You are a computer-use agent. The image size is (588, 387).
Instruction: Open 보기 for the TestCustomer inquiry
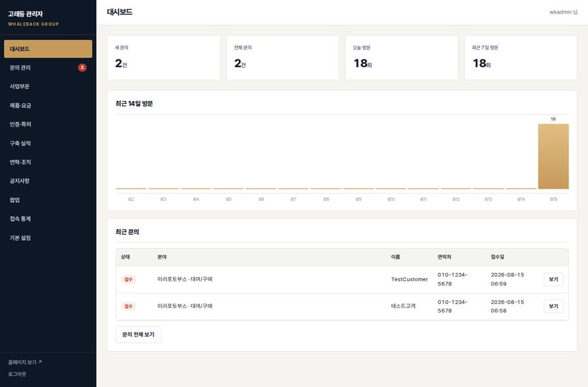pos(553,279)
